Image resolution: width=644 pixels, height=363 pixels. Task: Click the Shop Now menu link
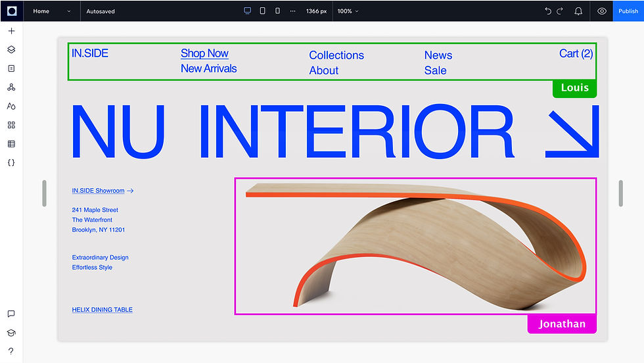(204, 53)
